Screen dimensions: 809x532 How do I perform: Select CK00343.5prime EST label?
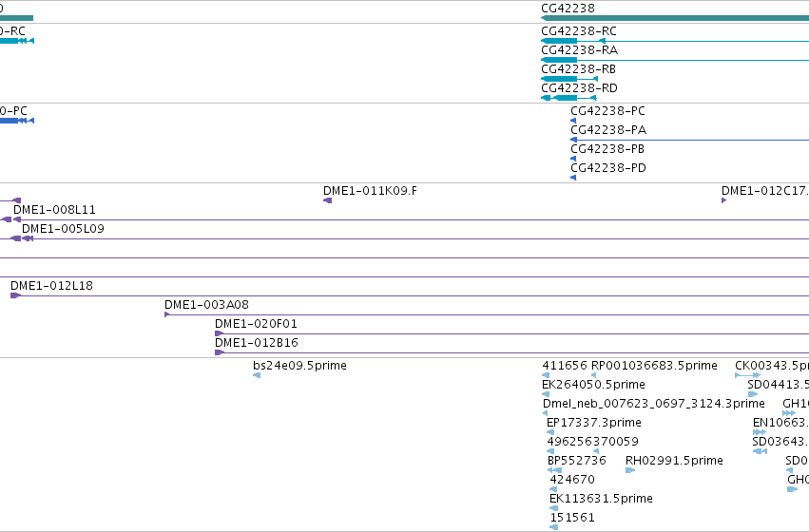[x=772, y=366]
